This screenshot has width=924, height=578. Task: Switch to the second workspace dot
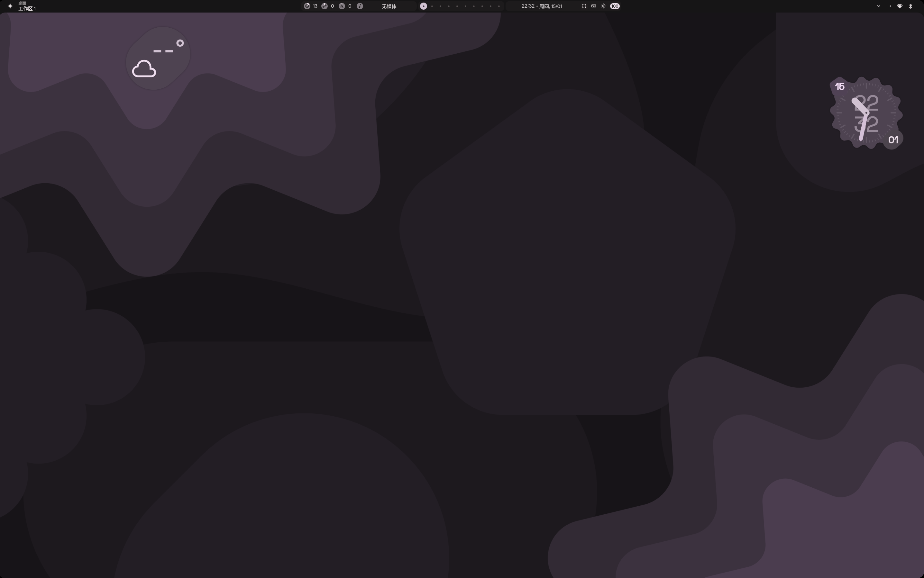[432, 6]
